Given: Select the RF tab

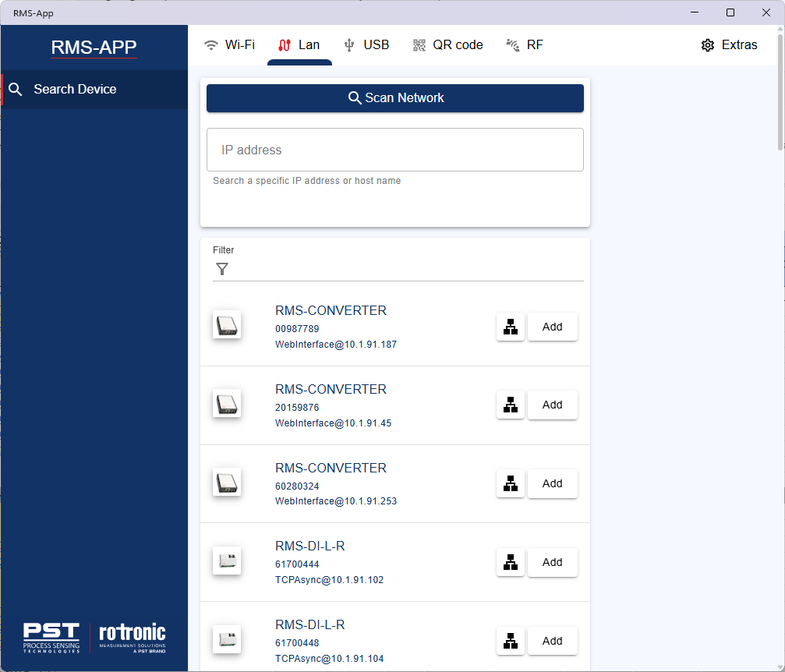Looking at the screenshot, I should 525,45.
